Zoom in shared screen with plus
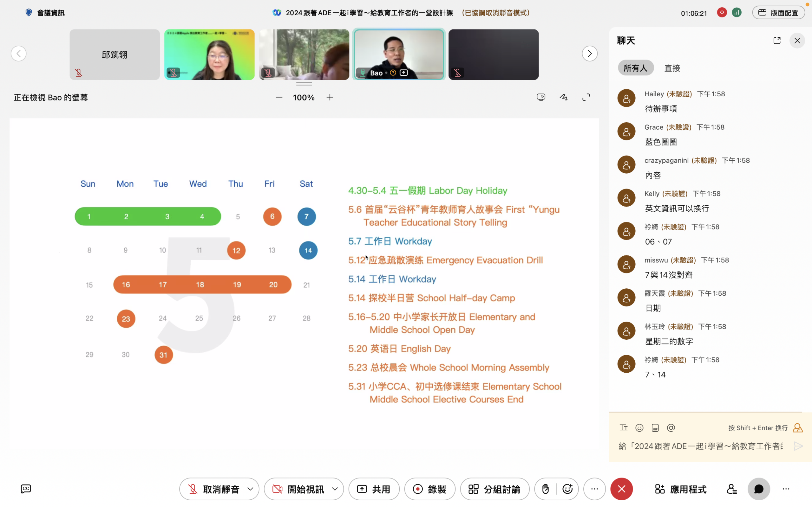Viewport: 812px width, 507px height. point(330,97)
